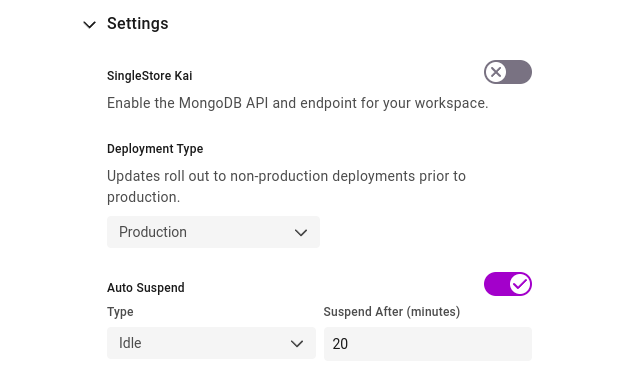Click the X knob on Kai switch
This screenshot has height=390, width=640.
point(496,72)
